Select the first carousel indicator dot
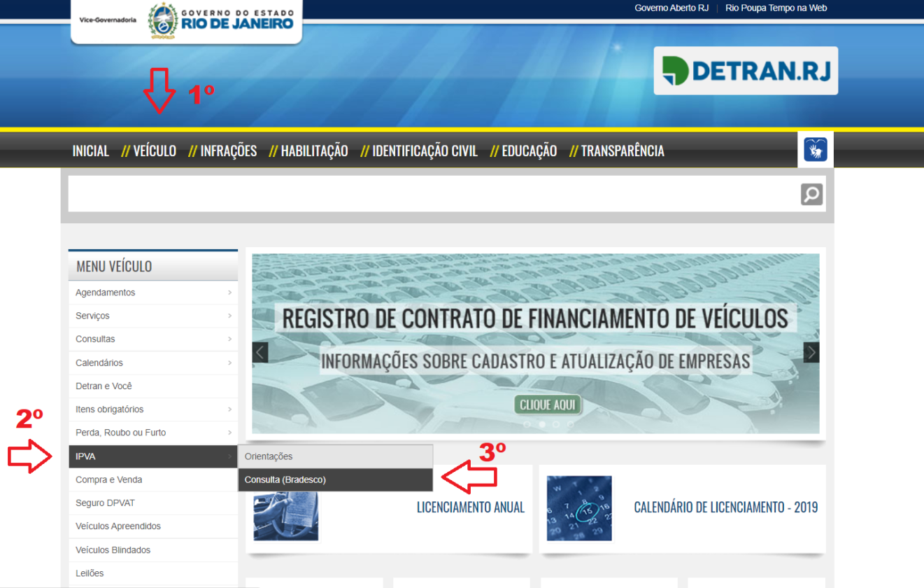This screenshot has height=588, width=924. [x=527, y=424]
